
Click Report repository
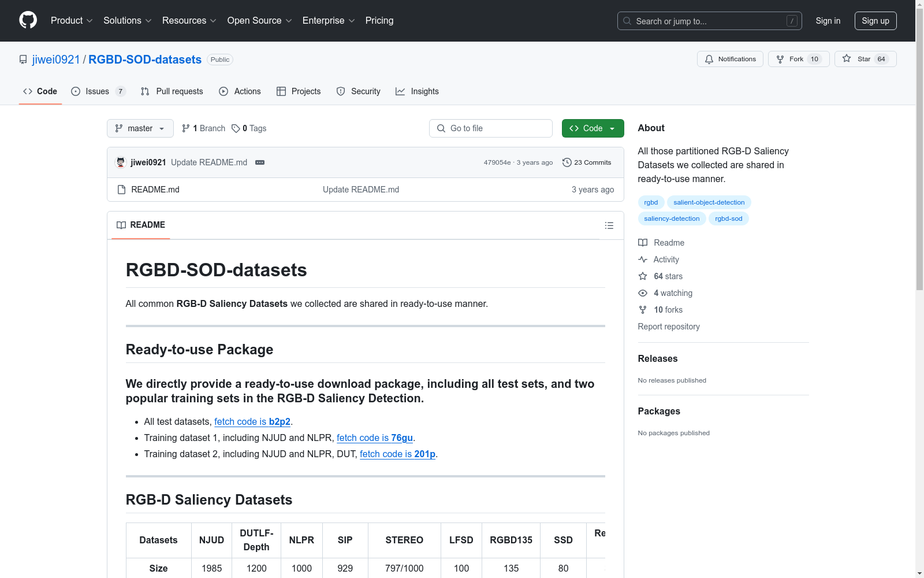(x=669, y=327)
